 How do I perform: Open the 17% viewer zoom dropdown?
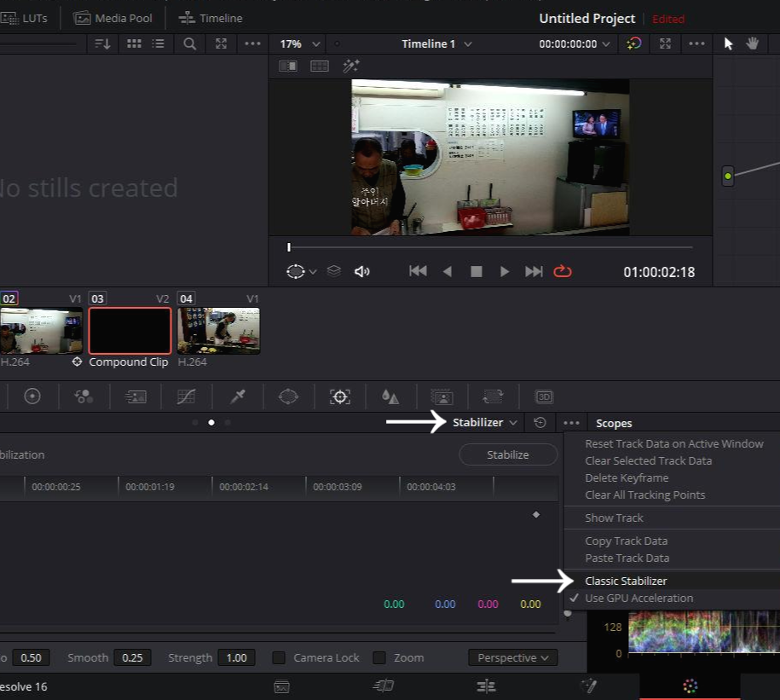(299, 43)
